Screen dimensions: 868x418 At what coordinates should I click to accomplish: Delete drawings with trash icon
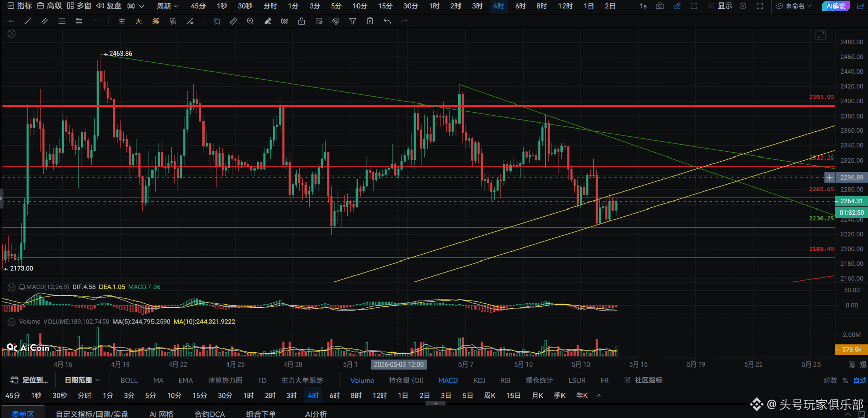pos(370,21)
